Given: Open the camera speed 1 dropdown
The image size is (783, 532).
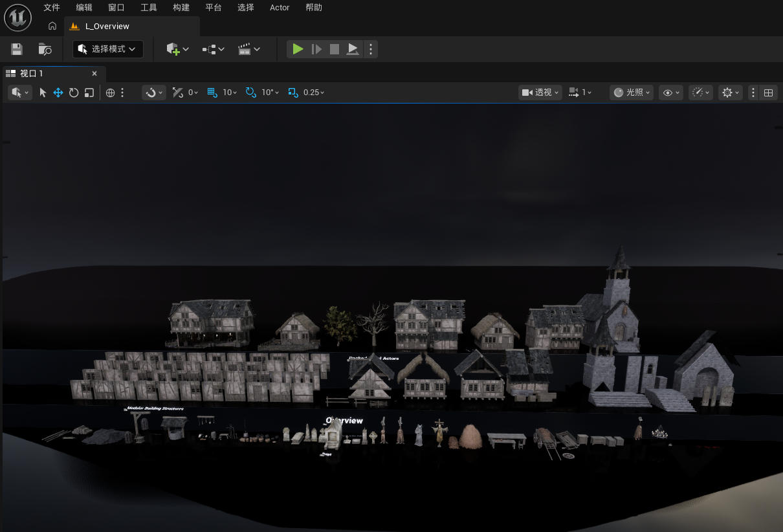Looking at the screenshot, I should tap(580, 93).
